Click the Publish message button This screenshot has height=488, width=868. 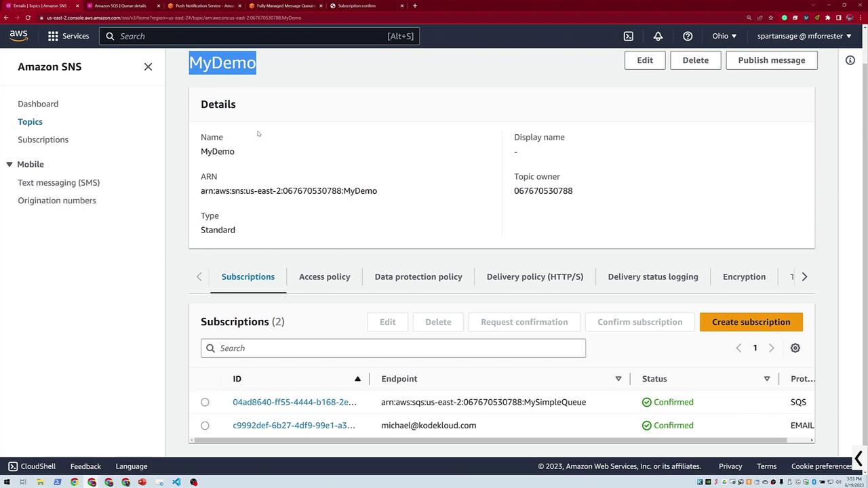pos(772,60)
